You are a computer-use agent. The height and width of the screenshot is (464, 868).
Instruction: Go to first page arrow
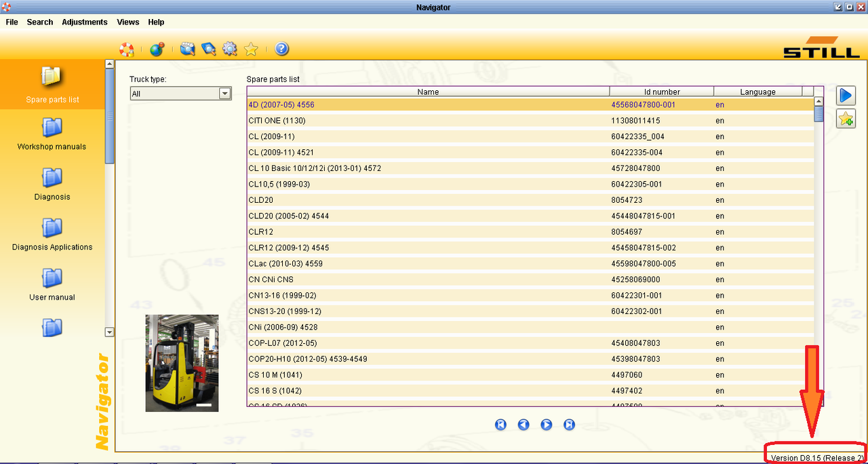[x=500, y=425]
